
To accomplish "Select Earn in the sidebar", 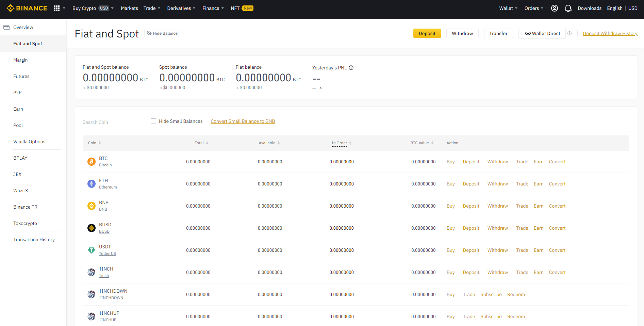I will pyautogui.click(x=18, y=109).
